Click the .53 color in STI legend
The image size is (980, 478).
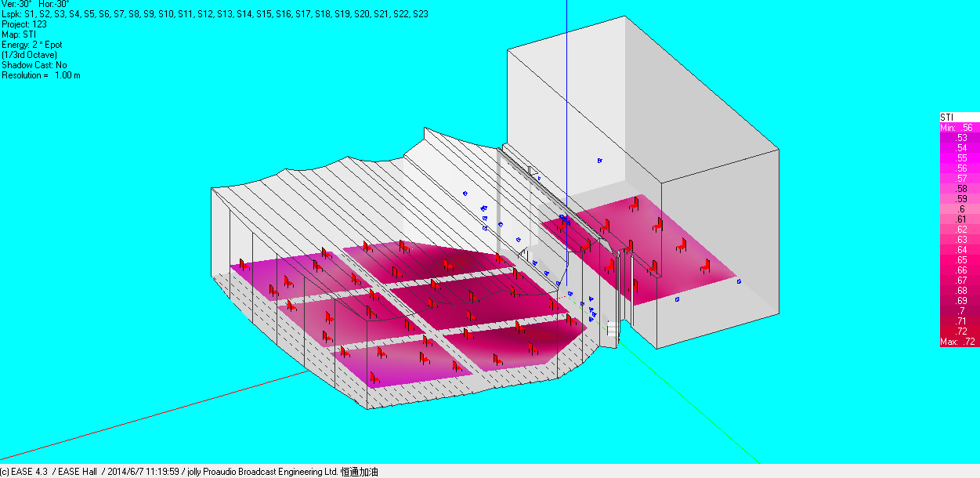960,138
